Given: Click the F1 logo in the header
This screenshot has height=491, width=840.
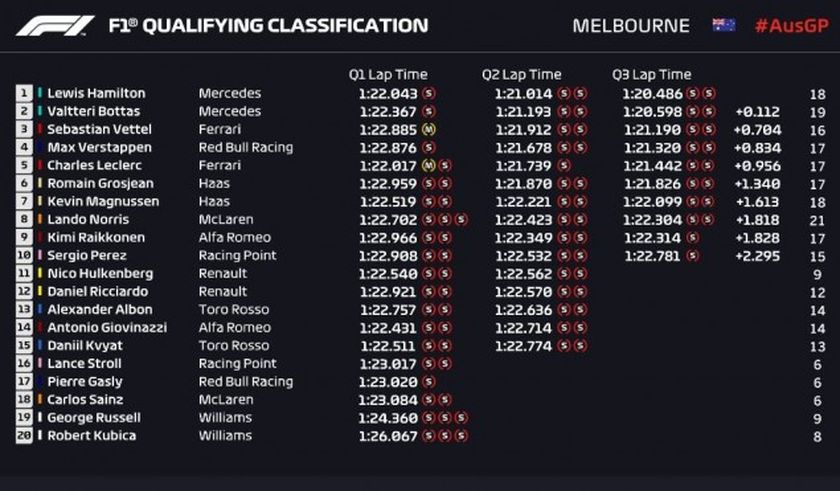Looking at the screenshot, I should tap(55, 26).
